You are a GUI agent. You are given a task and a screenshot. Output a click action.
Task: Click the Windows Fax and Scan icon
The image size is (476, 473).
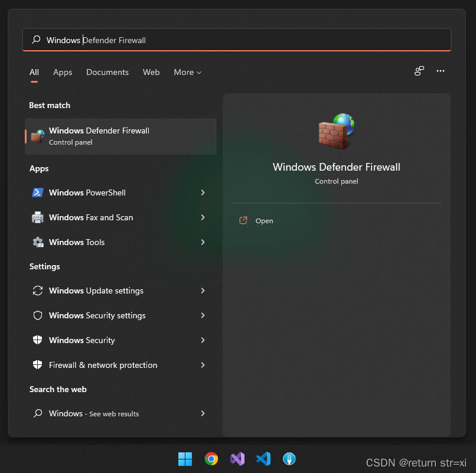coord(37,217)
